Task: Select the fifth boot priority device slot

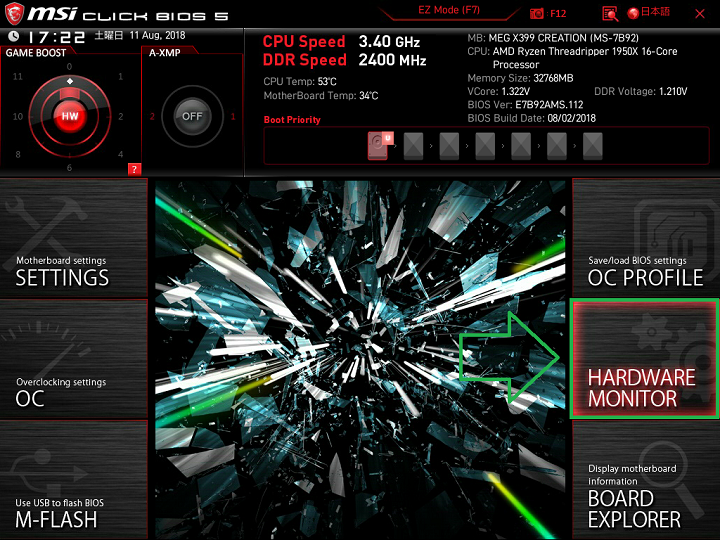Action: click(521, 146)
